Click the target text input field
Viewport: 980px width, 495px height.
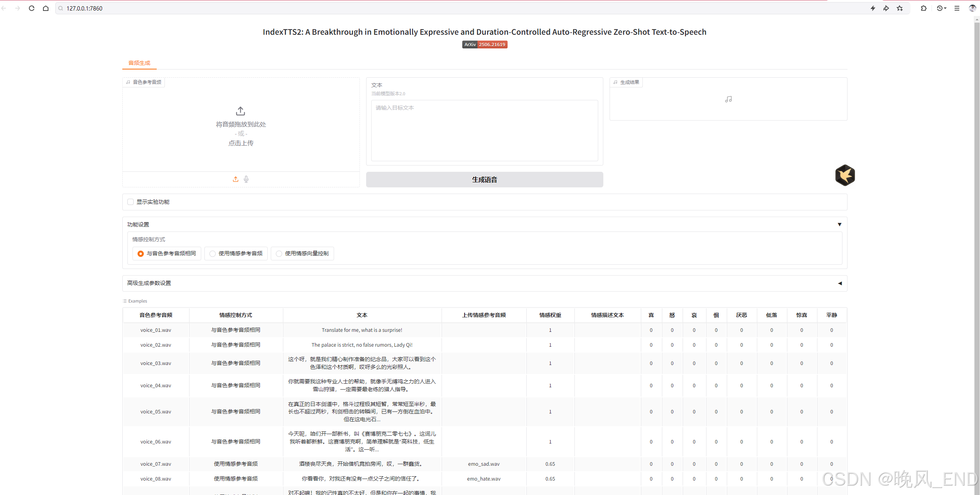click(x=484, y=130)
